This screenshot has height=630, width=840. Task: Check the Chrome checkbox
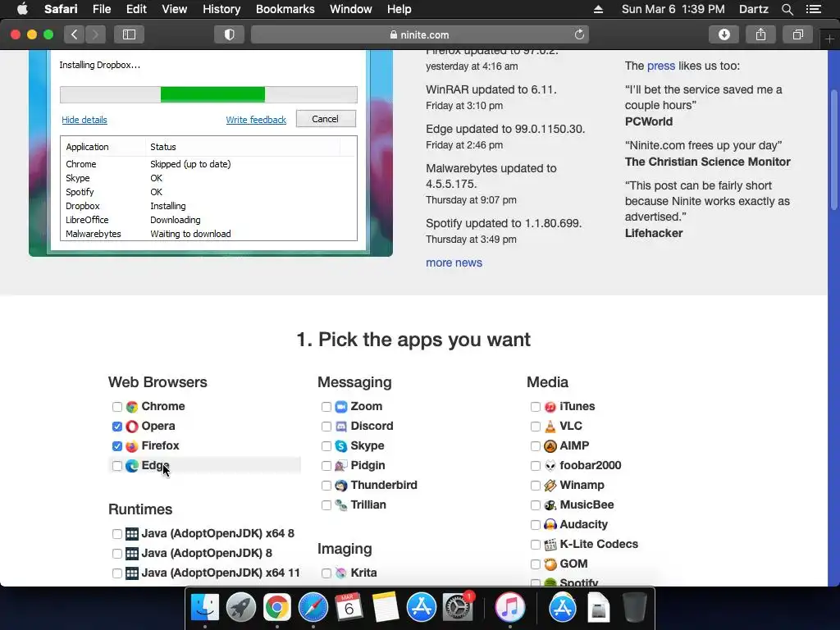(x=116, y=407)
